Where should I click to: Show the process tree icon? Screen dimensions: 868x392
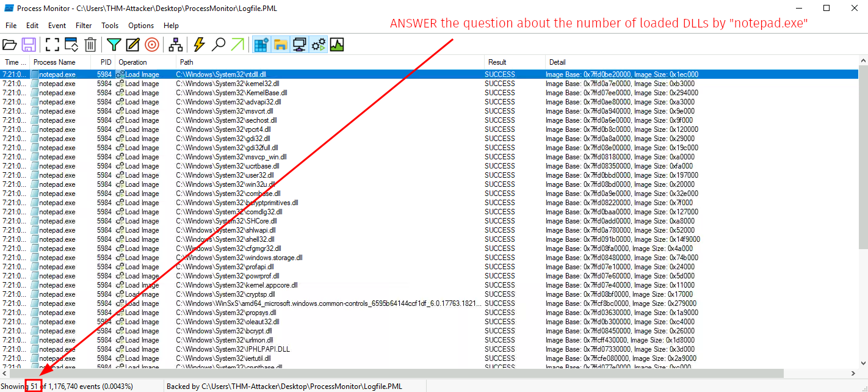click(x=176, y=45)
